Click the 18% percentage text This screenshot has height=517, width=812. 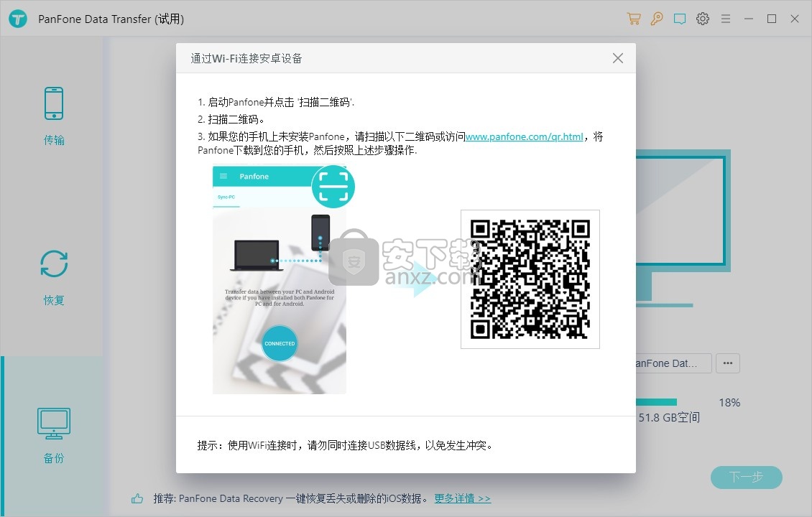[729, 403]
